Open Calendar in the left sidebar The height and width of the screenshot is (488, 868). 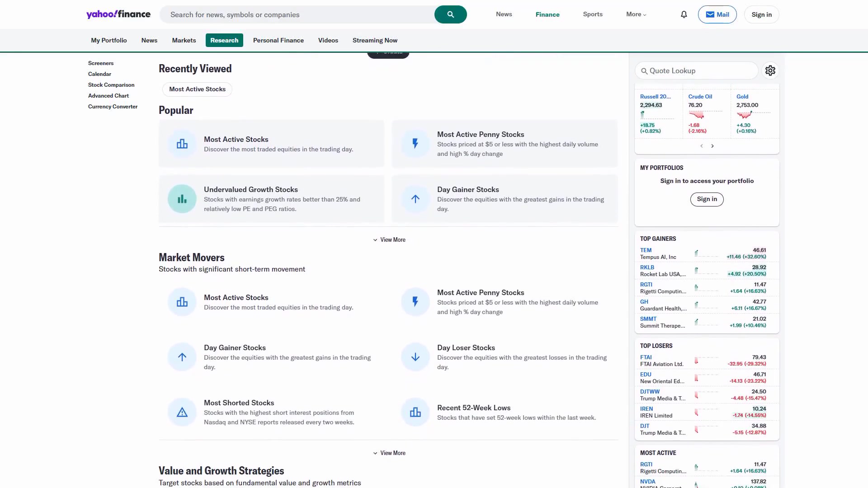(x=99, y=74)
